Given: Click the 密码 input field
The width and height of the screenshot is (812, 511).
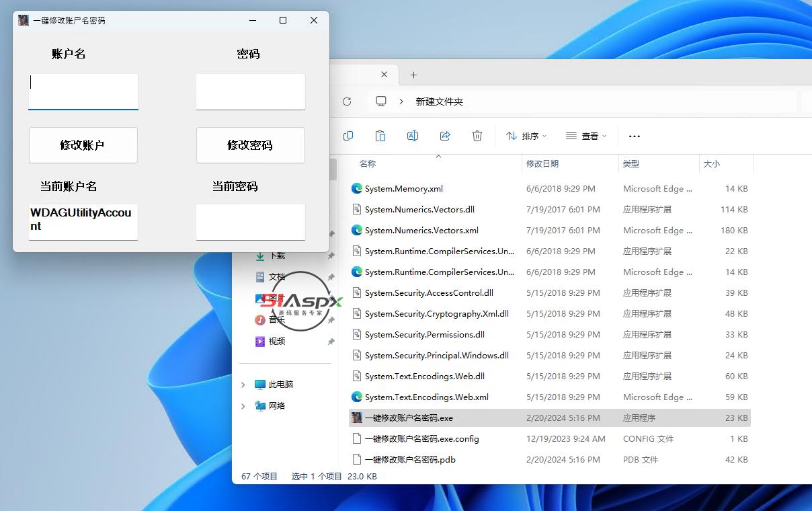Looking at the screenshot, I should pos(250,91).
